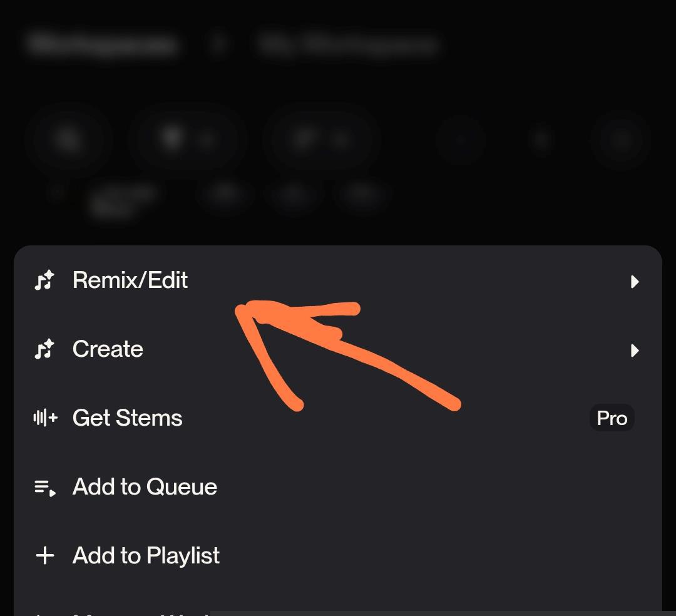Select the Create menu entry text

[108, 349]
